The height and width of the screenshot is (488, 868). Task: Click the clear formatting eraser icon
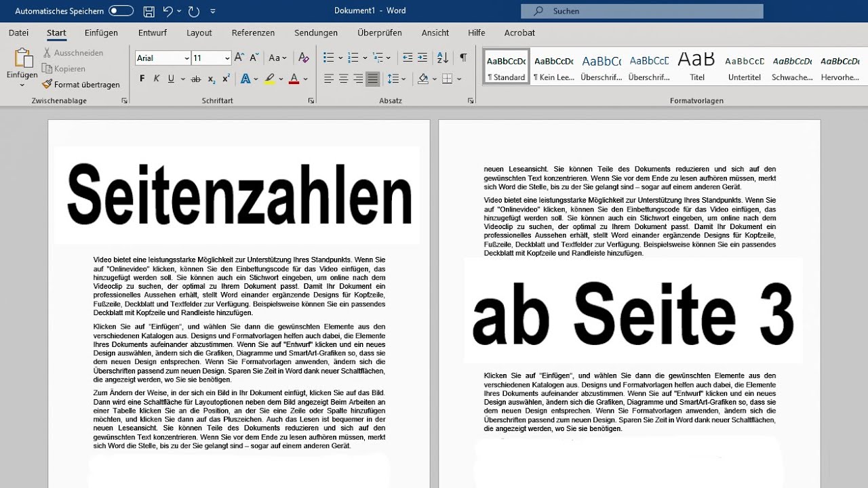click(x=303, y=58)
